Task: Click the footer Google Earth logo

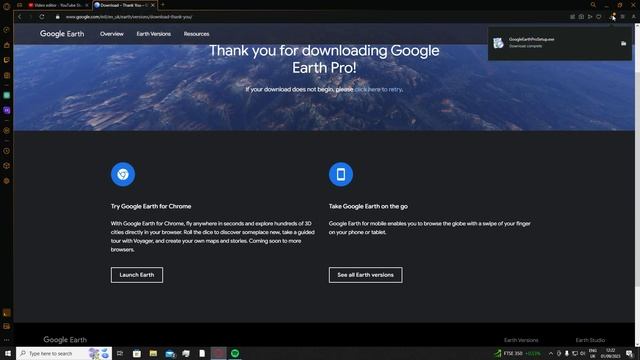Action: tap(65, 340)
